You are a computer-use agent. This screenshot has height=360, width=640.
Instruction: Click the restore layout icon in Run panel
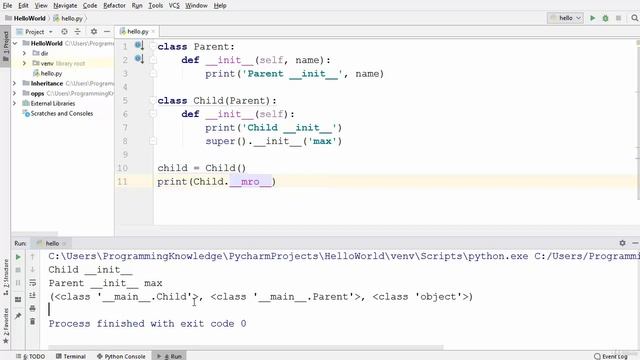(x=18, y=300)
